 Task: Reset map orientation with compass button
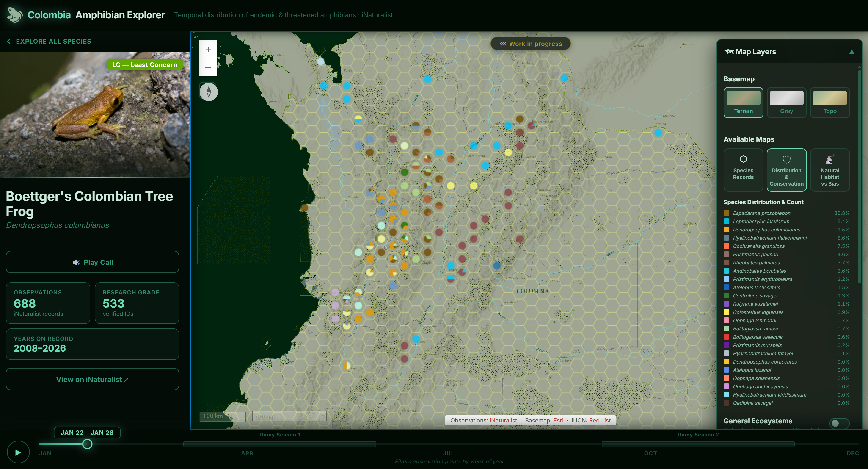(x=209, y=92)
